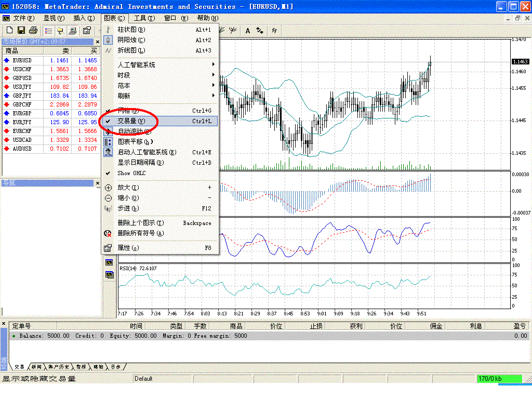
Task: Click the Terminal computer toolbar icon
Action: 72,31
